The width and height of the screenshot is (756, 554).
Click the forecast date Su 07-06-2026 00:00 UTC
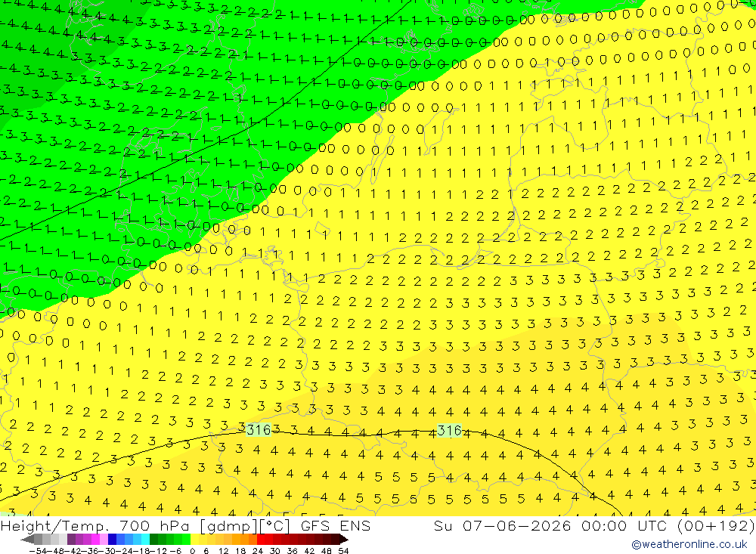552,525
